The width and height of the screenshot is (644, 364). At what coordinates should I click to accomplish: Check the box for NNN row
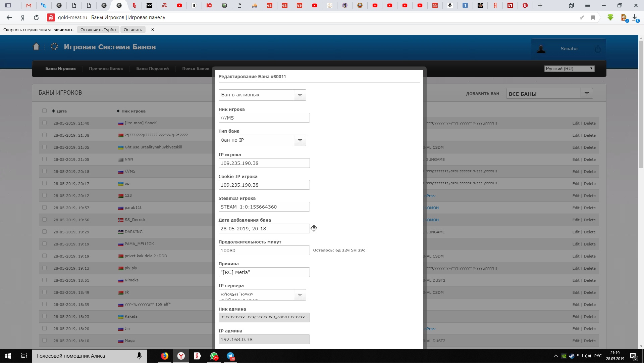44,159
